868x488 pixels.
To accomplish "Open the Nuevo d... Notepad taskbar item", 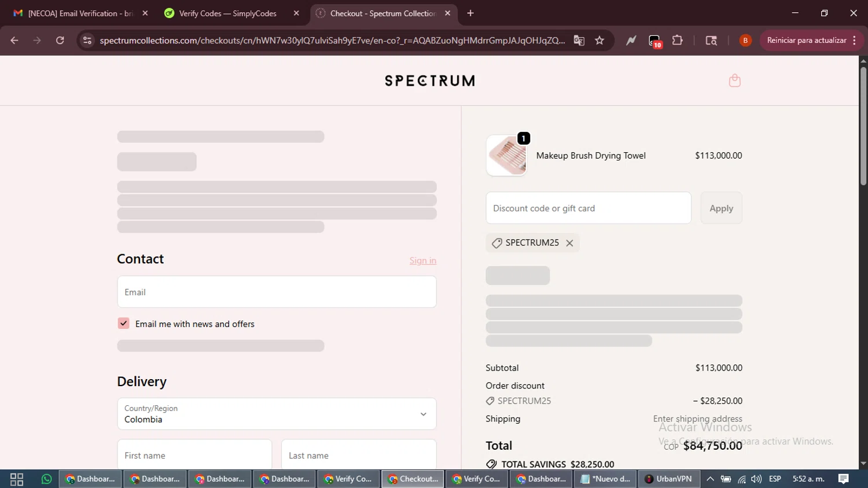I will click(605, 479).
